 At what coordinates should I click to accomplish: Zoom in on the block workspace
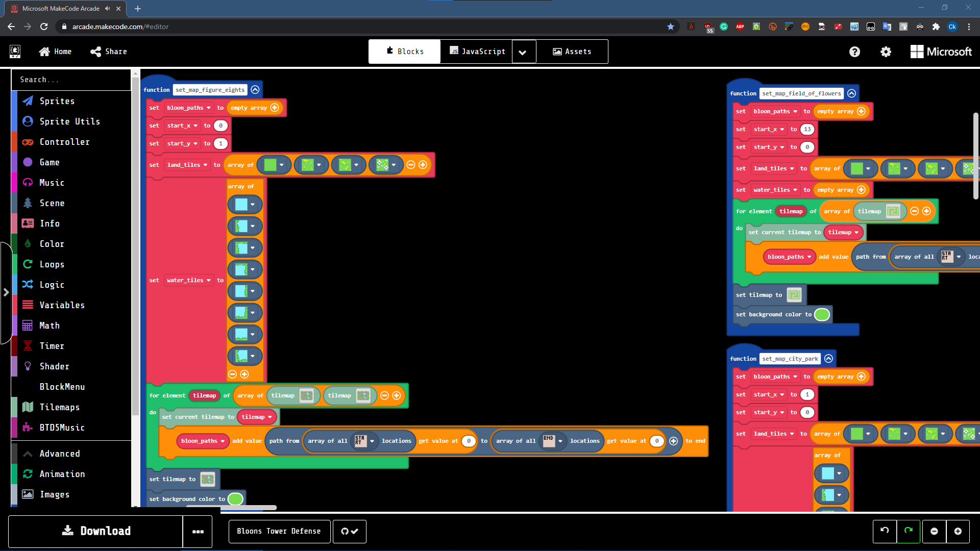tap(958, 531)
